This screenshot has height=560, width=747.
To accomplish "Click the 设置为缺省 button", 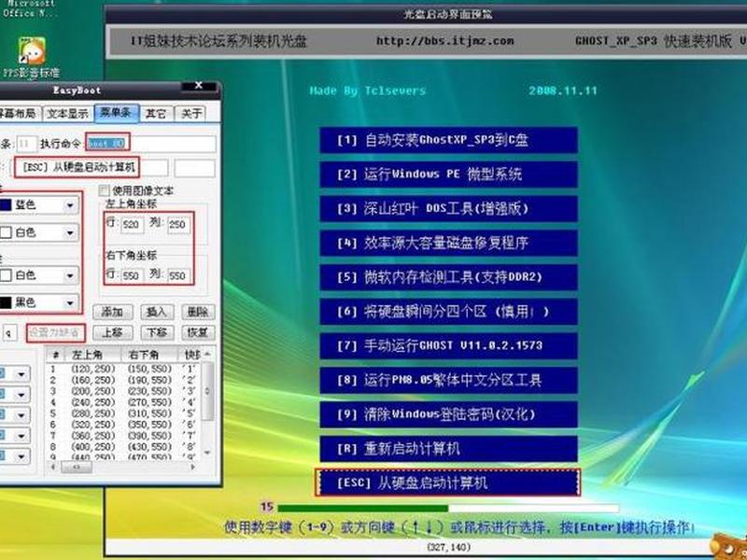I will pyautogui.click(x=55, y=333).
